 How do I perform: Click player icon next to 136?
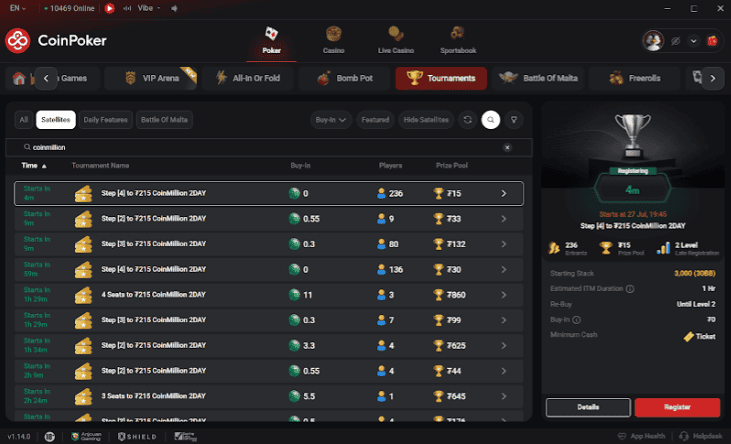[381, 270]
